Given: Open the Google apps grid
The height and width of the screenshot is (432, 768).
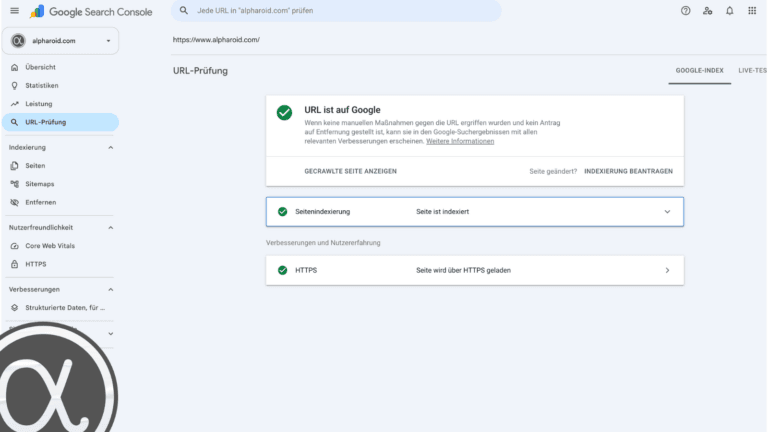Looking at the screenshot, I should pyautogui.click(x=752, y=11).
